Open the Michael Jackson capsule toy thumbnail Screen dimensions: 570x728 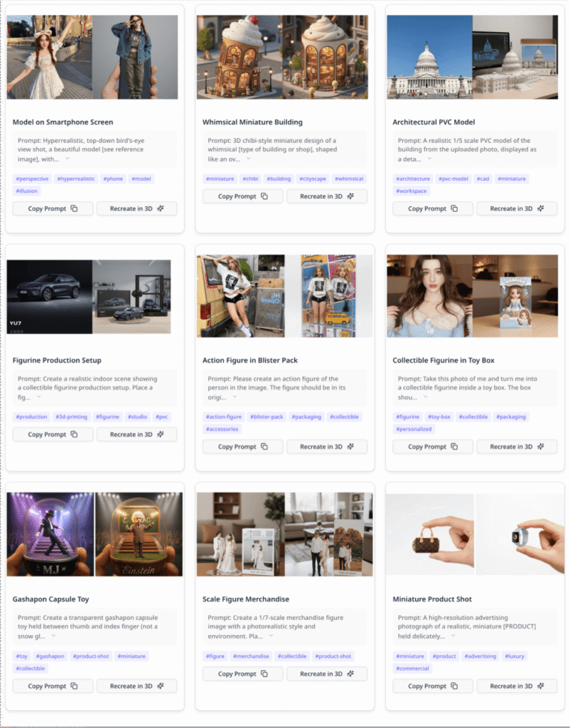[x=49, y=534]
